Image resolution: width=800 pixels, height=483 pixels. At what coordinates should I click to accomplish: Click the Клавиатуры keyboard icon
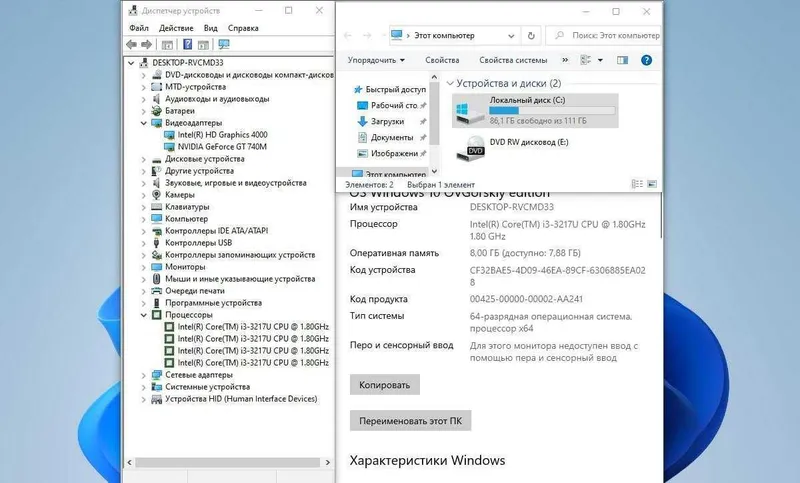point(157,207)
